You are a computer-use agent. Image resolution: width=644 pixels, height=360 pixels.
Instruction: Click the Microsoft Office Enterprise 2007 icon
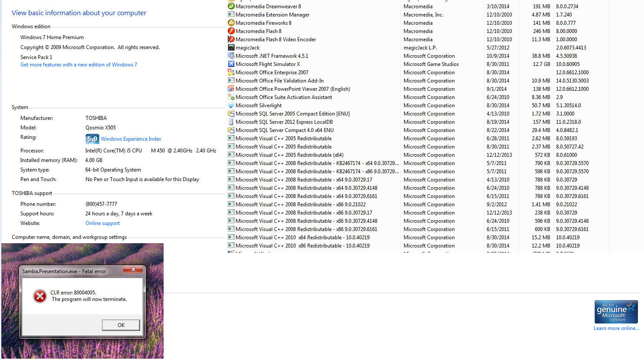tap(231, 72)
